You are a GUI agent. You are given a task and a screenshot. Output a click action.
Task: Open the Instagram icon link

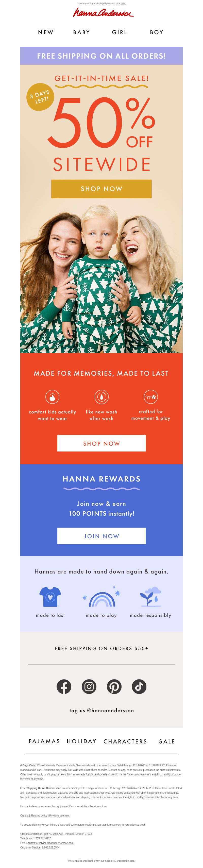[x=89, y=686]
